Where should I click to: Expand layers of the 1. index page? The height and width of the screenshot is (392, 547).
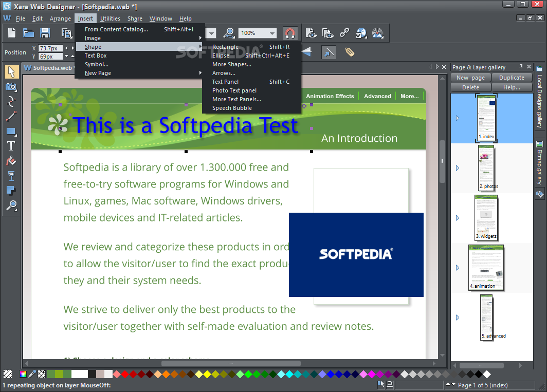tap(458, 118)
